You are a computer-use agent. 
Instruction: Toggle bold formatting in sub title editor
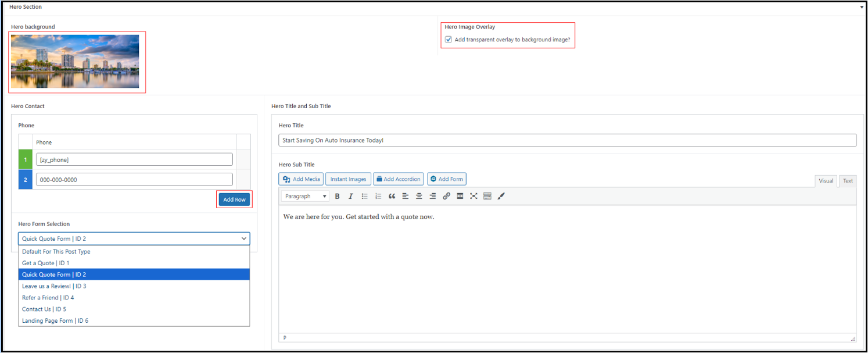pyautogui.click(x=337, y=197)
